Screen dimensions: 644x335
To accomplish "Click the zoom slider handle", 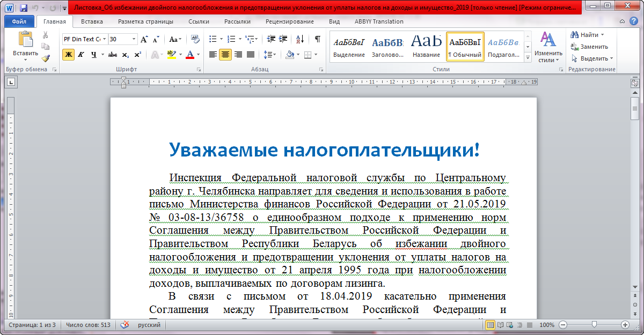I will (x=594, y=325).
